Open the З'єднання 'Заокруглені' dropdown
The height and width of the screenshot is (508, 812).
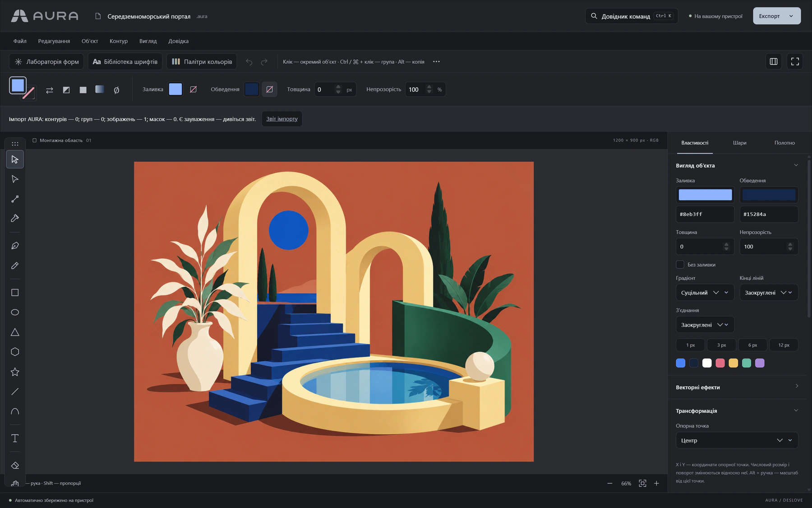tap(705, 325)
